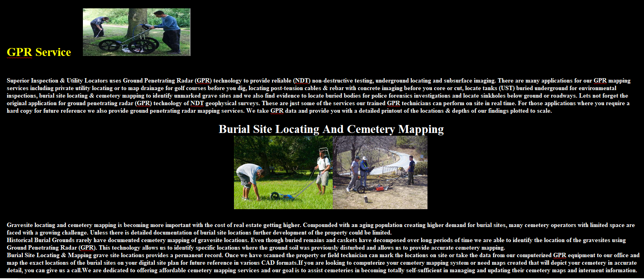Click the blue GPR cart in the grass photo
The width and height of the screenshot is (644, 279).
point(282,195)
